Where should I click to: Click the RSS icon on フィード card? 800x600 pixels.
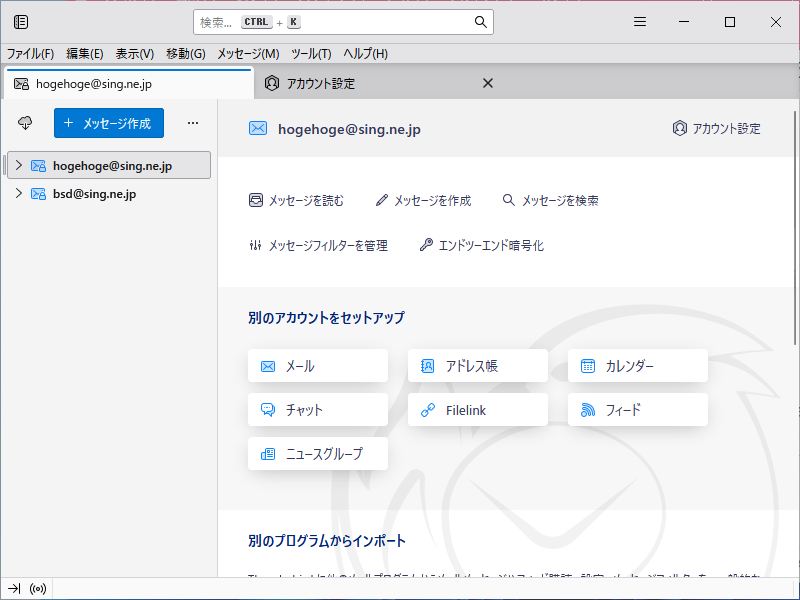pyautogui.click(x=588, y=410)
